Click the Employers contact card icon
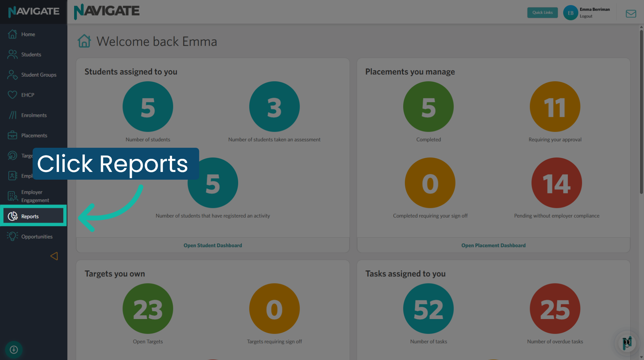The height and width of the screenshot is (360, 644). (x=12, y=176)
